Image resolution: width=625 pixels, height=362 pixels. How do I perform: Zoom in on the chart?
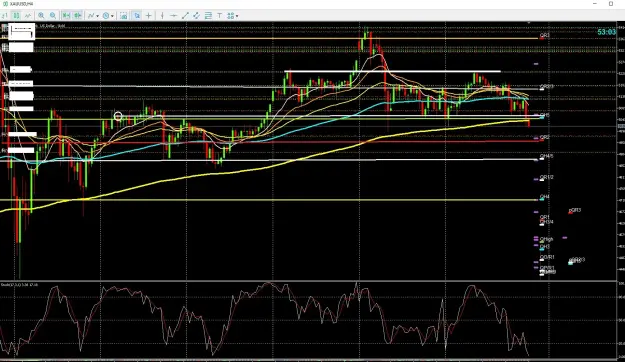pos(41,16)
